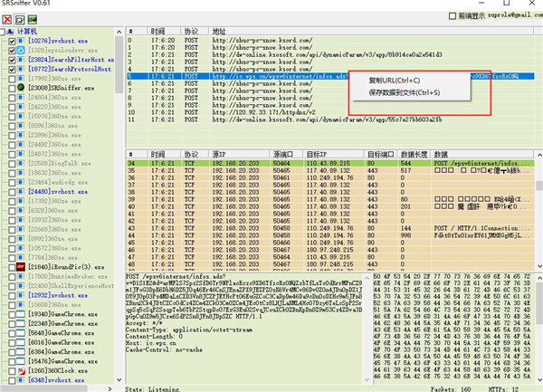Select the [22348]GameChrome.exe process
This screenshot has height=392, width=543.
[62, 324]
